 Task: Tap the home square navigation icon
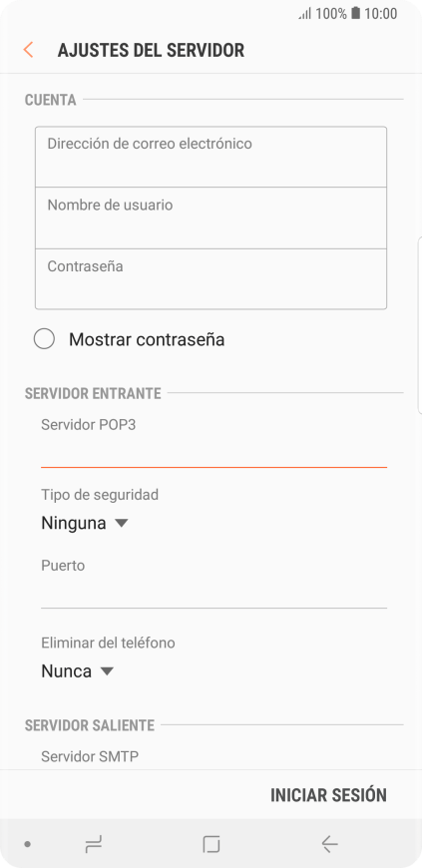211,844
